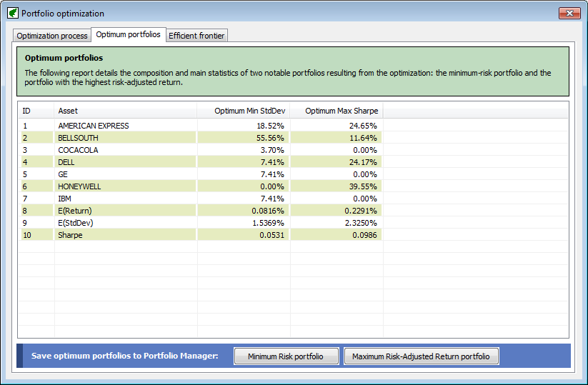Image resolution: width=588 pixels, height=385 pixels.
Task: Click the Sharpe row label
Action: [x=70, y=235]
